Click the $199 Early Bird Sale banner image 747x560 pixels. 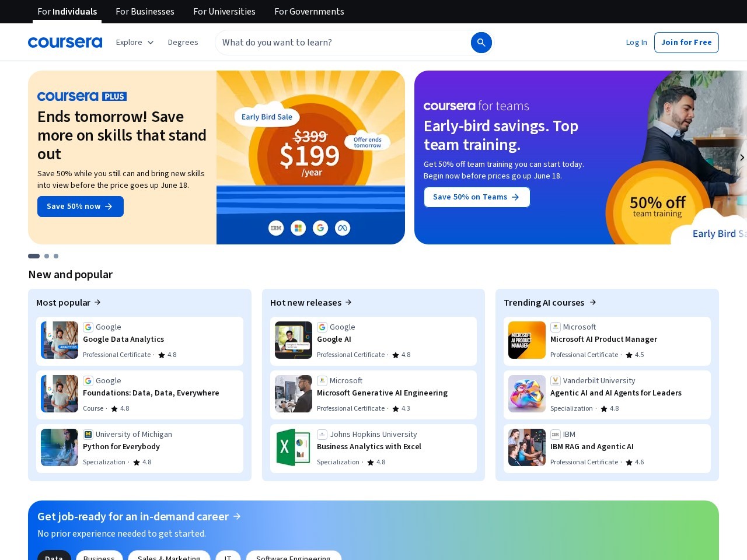[310, 157]
